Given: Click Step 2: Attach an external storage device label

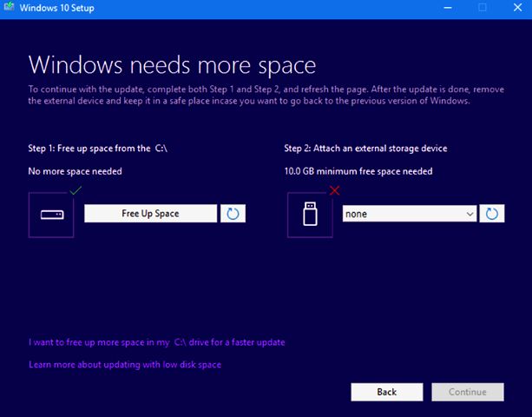Looking at the screenshot, I should pos(365,149).
